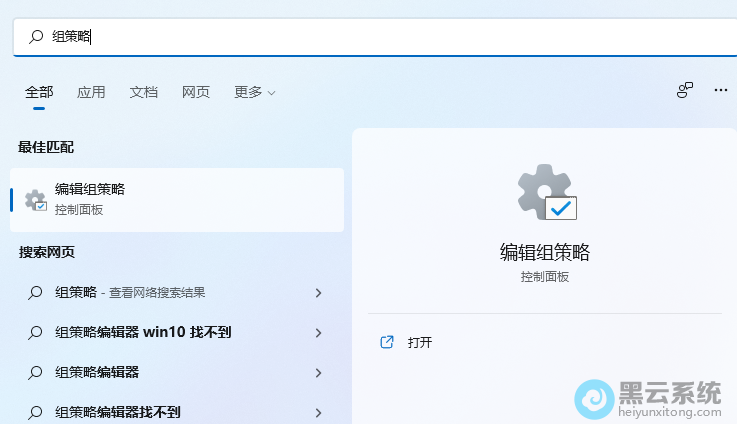The height and width of the screenshot is (424, 737).
Task: Click the magnifier icon beside 组策略 - 查看网络搜索结果
Action: 35,292
